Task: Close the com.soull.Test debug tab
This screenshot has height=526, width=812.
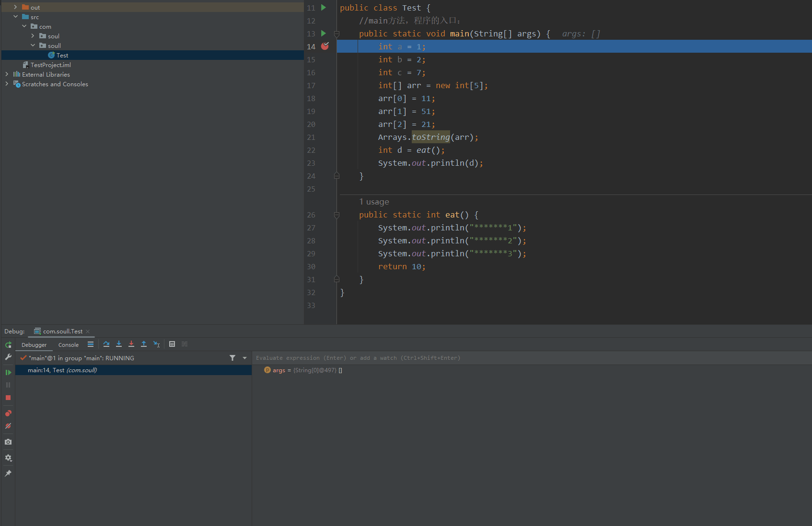Action: 88,332
